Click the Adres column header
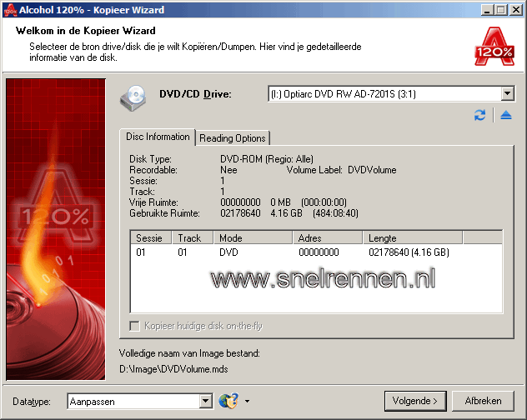The image size is (527, 420). (328, 237)
